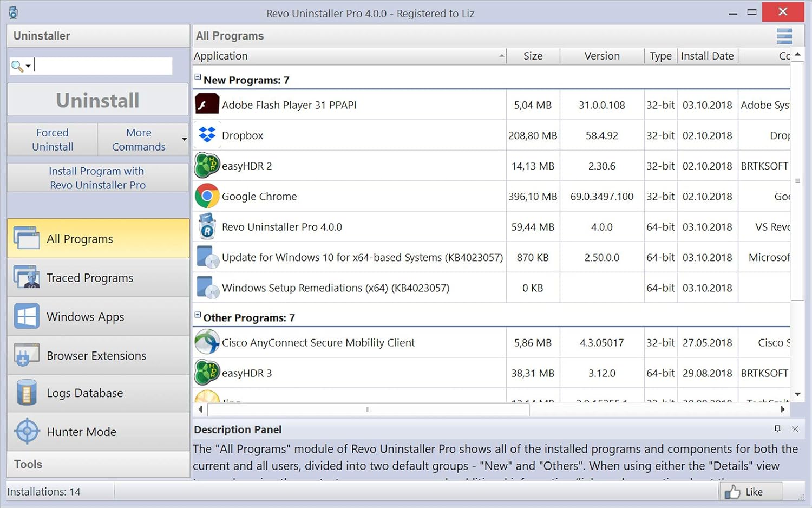Open the All Programs module
The image size is (812, 508).
pos(98,238)
